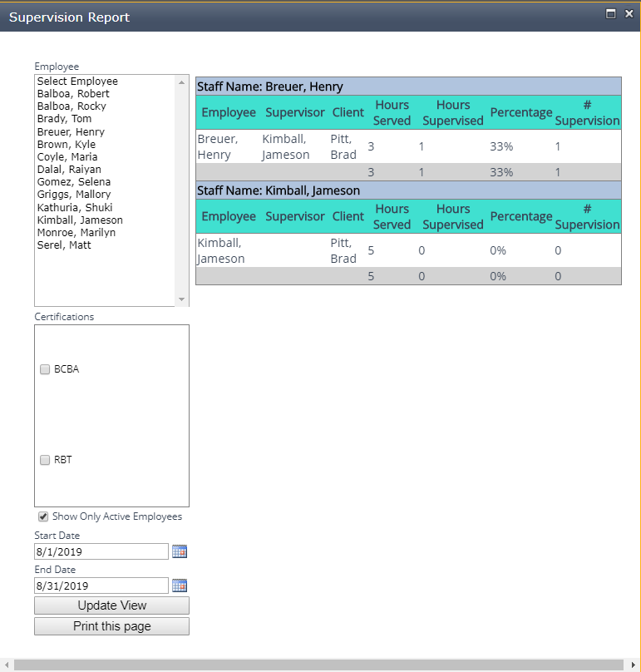Click into the Start Date field
The image size is (641, 672).
[101, 551]
